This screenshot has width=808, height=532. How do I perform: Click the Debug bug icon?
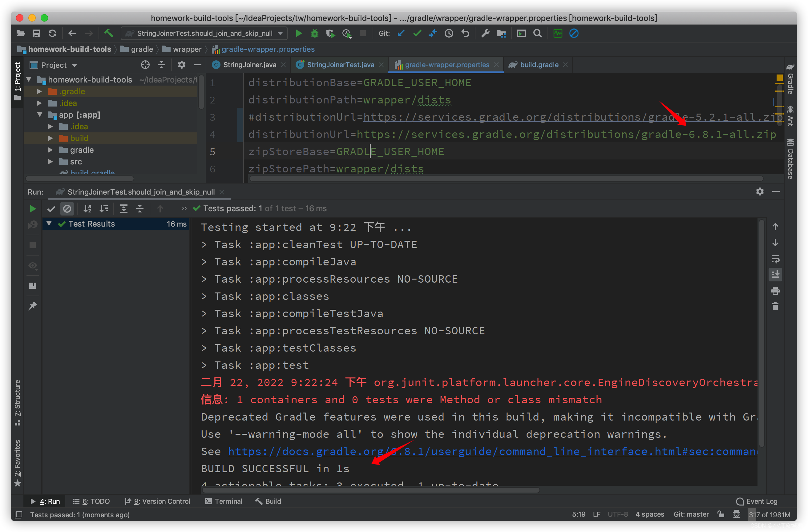315,33
